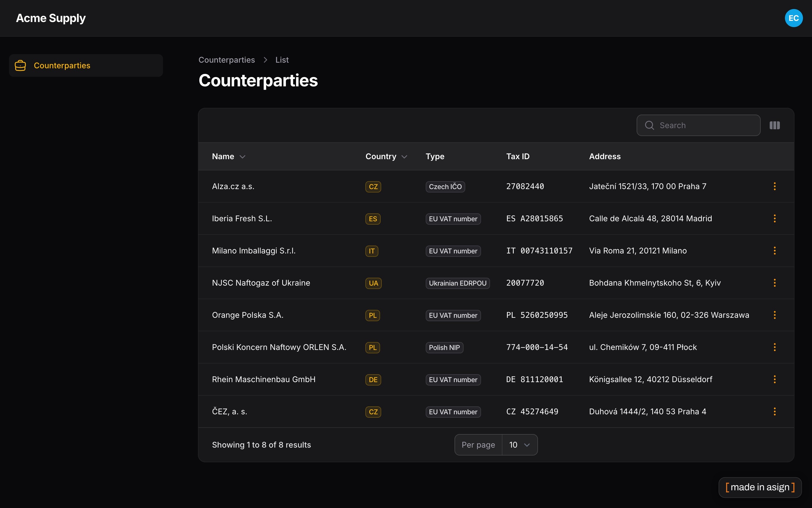Click the CZ country badge for ČEZ
This screenshot has height=508, width=812.
coord(373,412)
